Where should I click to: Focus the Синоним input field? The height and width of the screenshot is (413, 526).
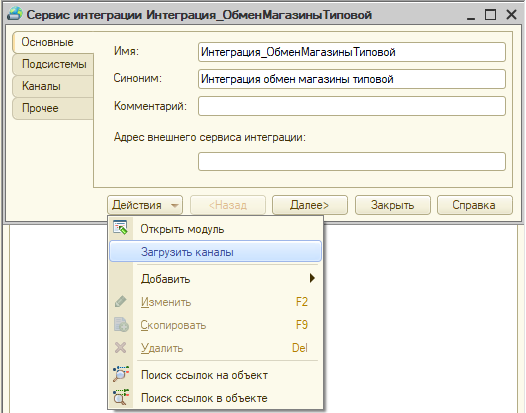coord(352,79)
